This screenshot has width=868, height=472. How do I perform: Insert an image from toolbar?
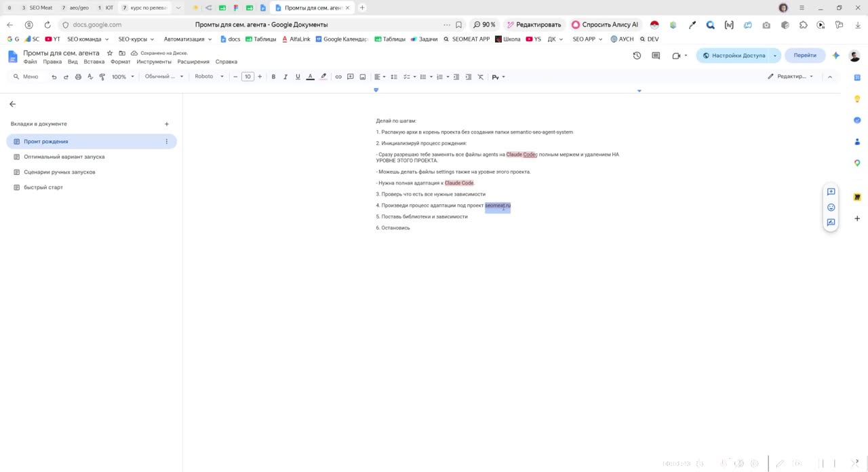[x=363, y=77]
